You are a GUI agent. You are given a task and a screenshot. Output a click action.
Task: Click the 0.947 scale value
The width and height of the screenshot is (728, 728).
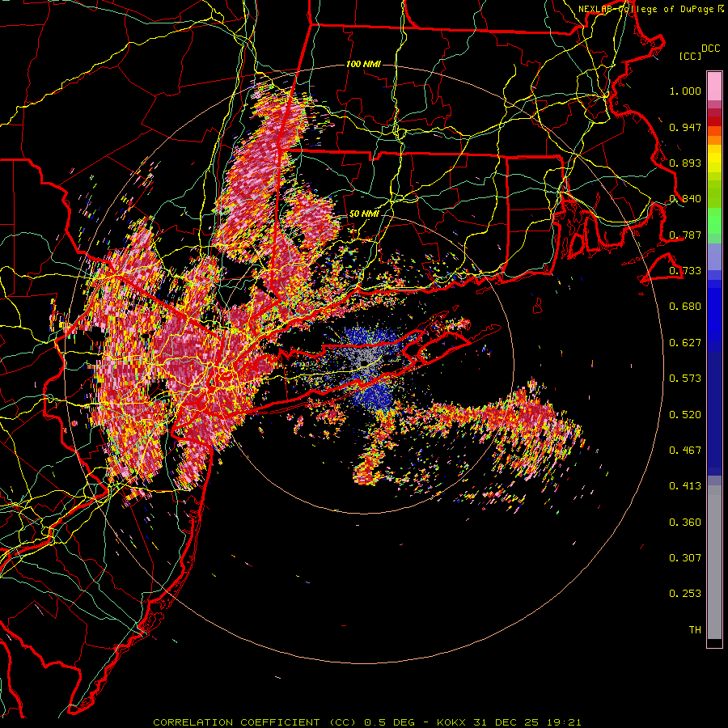(x=685, y=127)
